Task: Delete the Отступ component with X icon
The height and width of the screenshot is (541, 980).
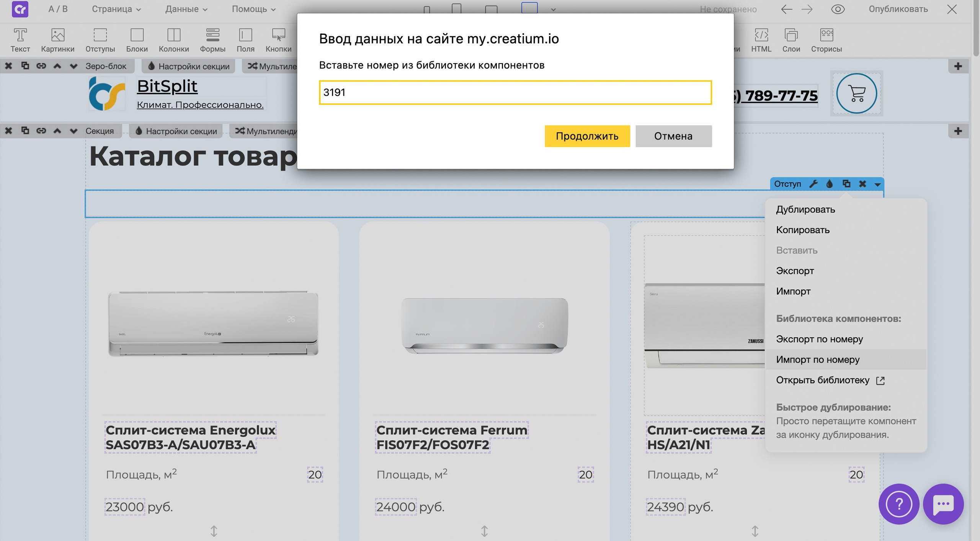Action: [862, 184]
